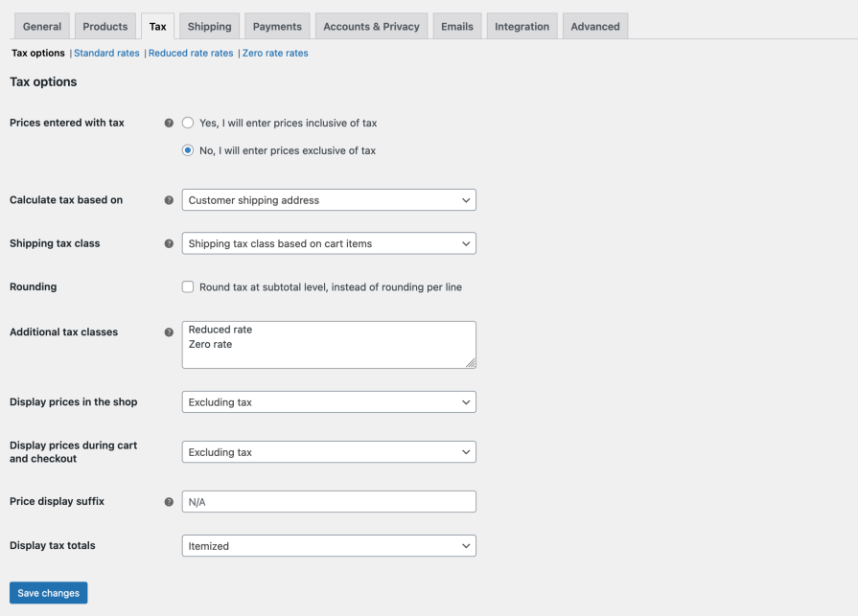This screenshot has width=858, height=616.
Task: Select 'No, I will enter prices exclusive of tax'
Action: click(x=188, y=150)
